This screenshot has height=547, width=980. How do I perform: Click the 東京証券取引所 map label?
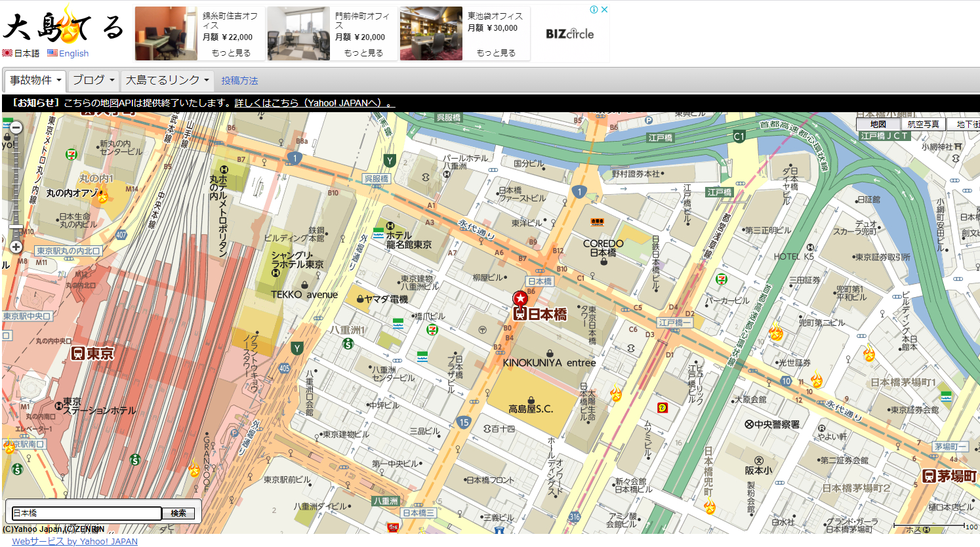click(882, 257)
